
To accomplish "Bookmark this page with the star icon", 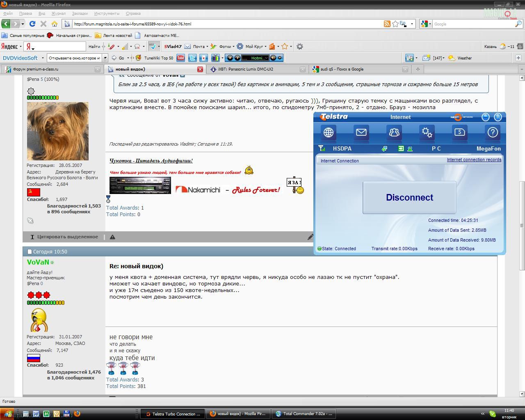I will tap(395, 24).
